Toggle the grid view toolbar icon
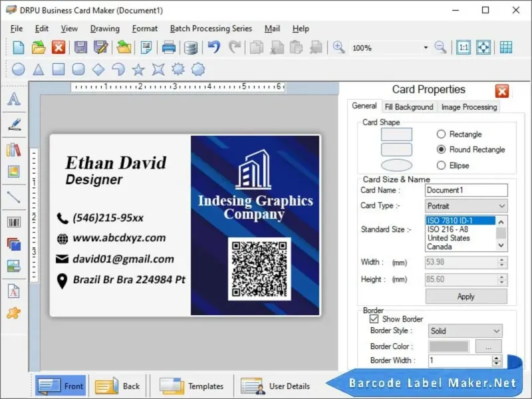This screenshot has width=532, height=399. point(505,47)
